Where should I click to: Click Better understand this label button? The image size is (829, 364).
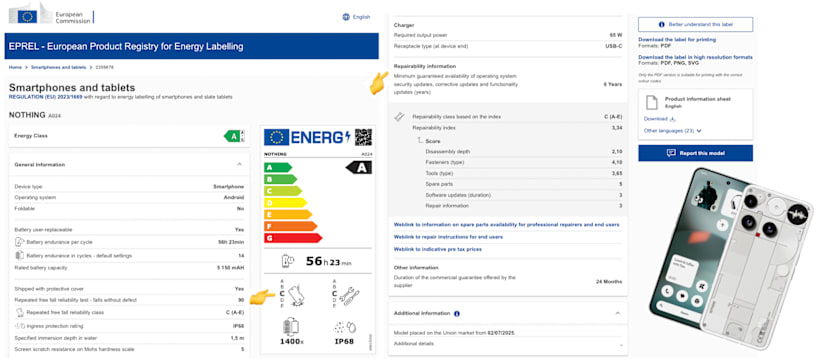(695, 24)
